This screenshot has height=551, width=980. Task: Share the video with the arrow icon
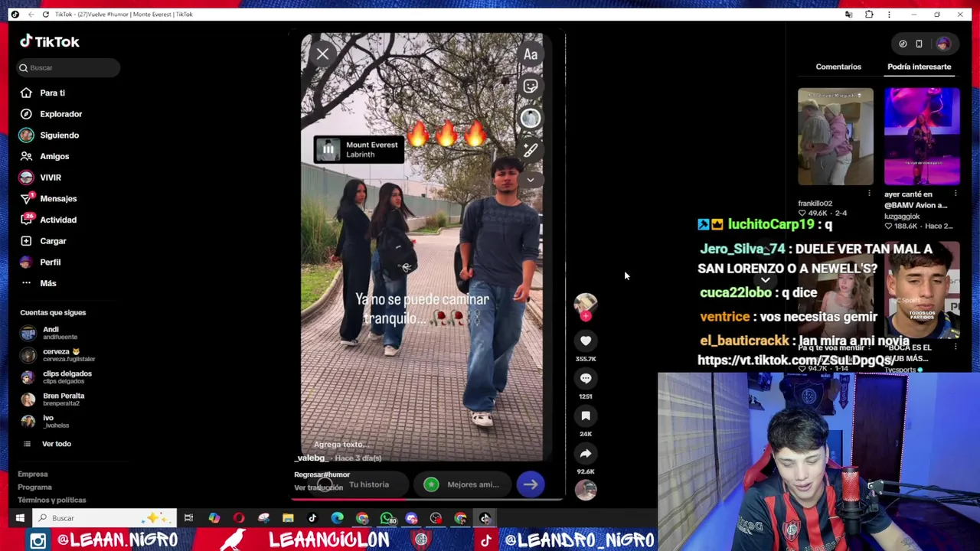tap(586, 453)
